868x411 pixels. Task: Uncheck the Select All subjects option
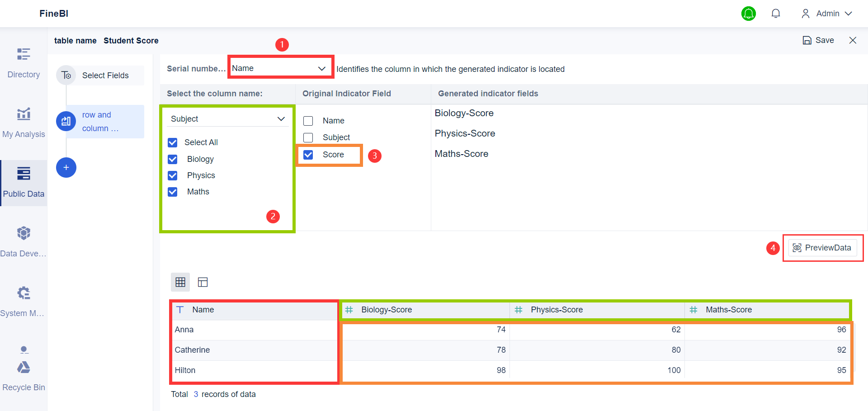click(x=172, y=142)
